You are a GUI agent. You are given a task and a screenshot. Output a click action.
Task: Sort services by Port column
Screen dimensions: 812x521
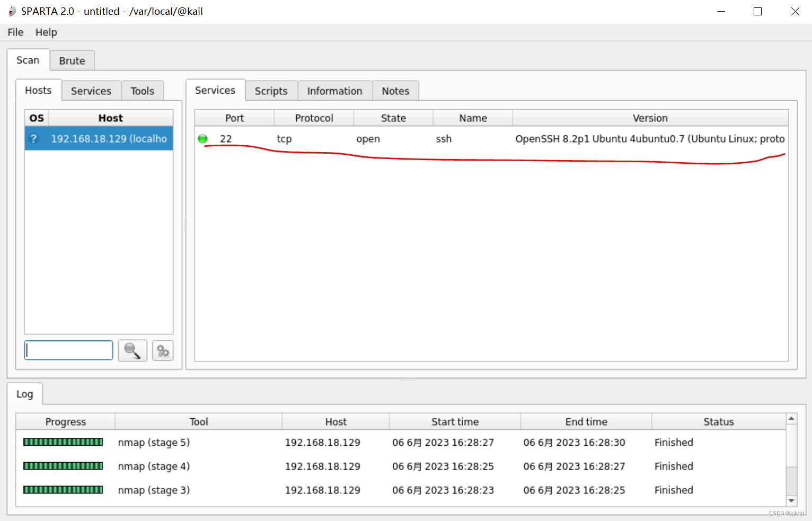(x=235, y=118)
